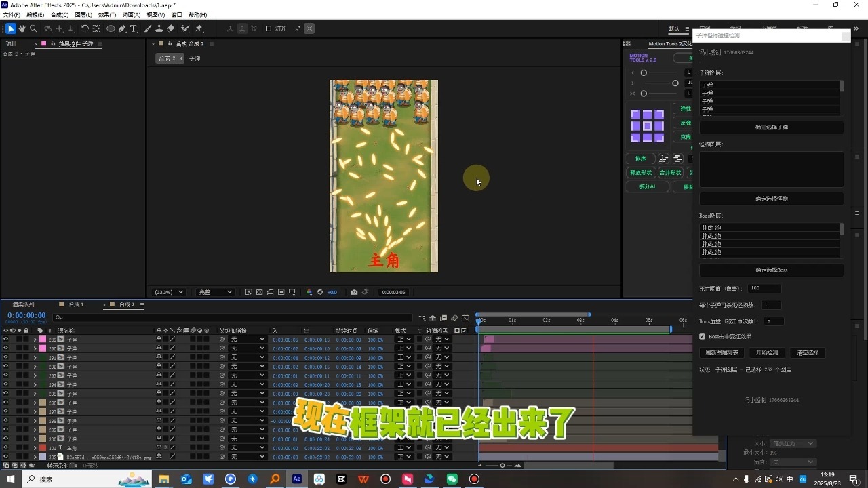Open the 合成(C) menu

(60, 14)
